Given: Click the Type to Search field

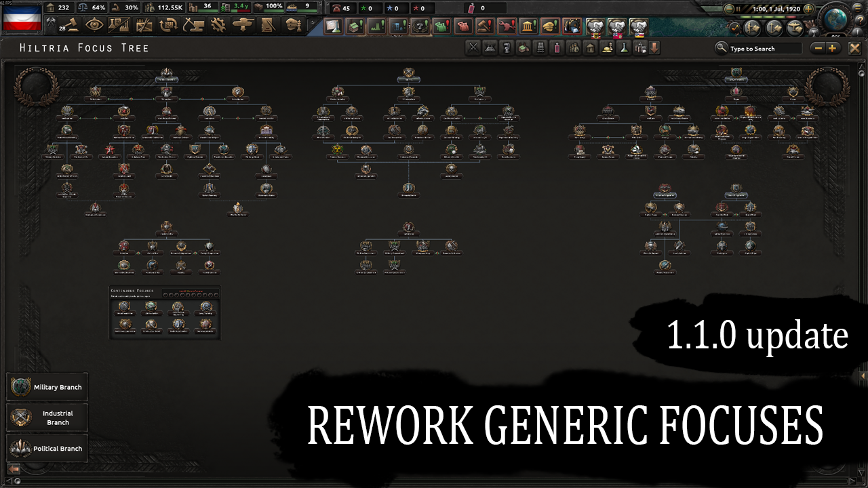Looking at the screenshot, I should pyautogui.click(x=765, y=49).
